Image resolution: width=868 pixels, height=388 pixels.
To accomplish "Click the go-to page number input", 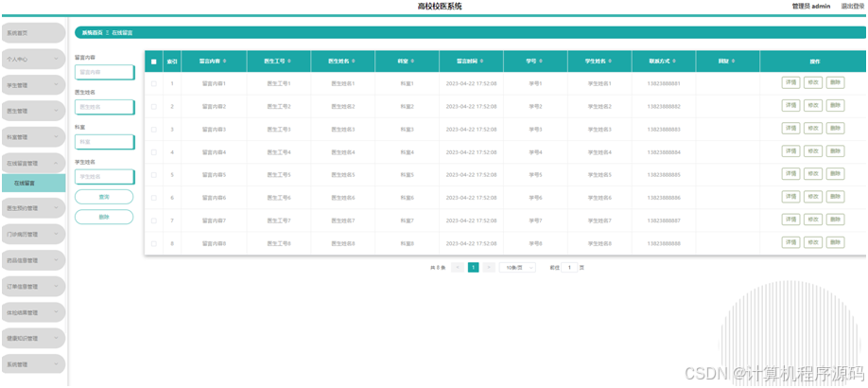I will [x=569, y=268].
